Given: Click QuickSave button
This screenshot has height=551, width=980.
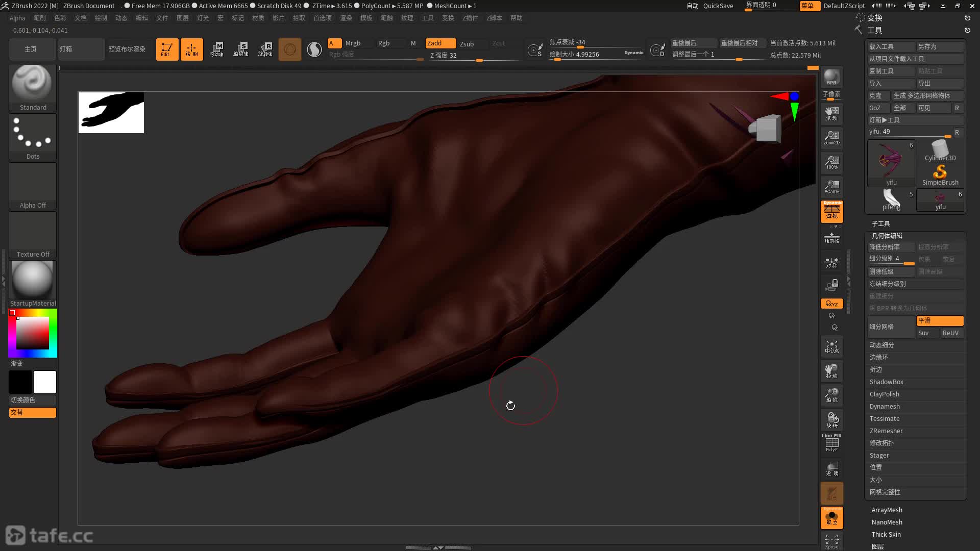Looking at the screenshot, I should click(x=718, y=6).
